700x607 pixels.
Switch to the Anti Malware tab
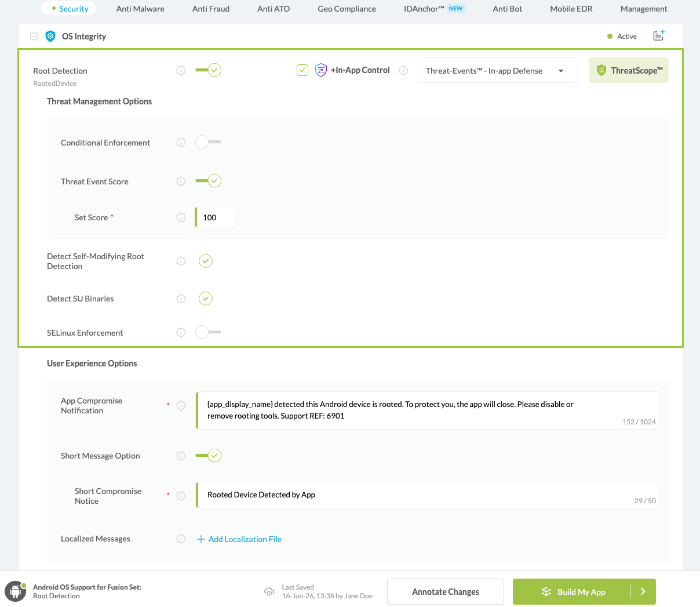[x=140, y=9]
